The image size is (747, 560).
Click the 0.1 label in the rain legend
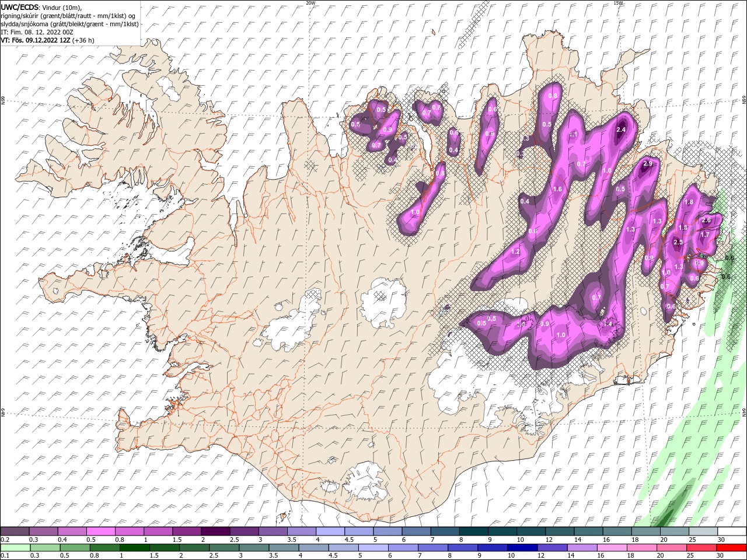5,555
